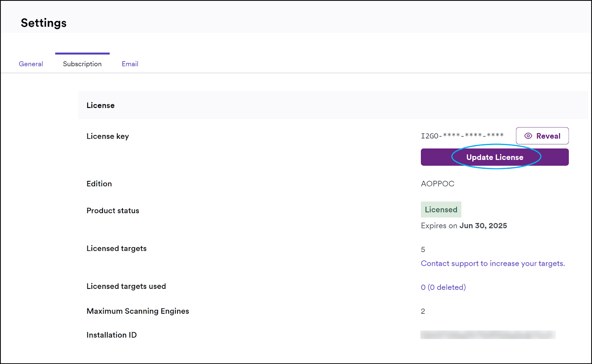
Task: Open Contact support to increase targets link
Action: pyautogui.click(x=493, y=263)
